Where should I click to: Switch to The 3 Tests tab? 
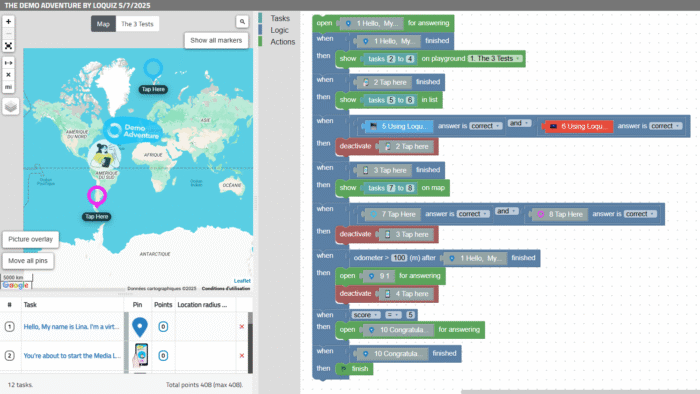137,24
